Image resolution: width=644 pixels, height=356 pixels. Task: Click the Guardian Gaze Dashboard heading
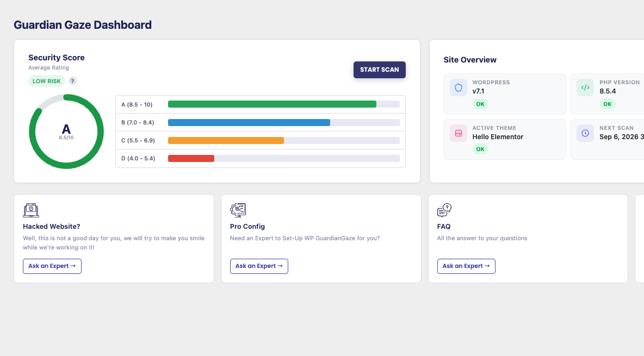pyautogui.click(x=83, y=25)
